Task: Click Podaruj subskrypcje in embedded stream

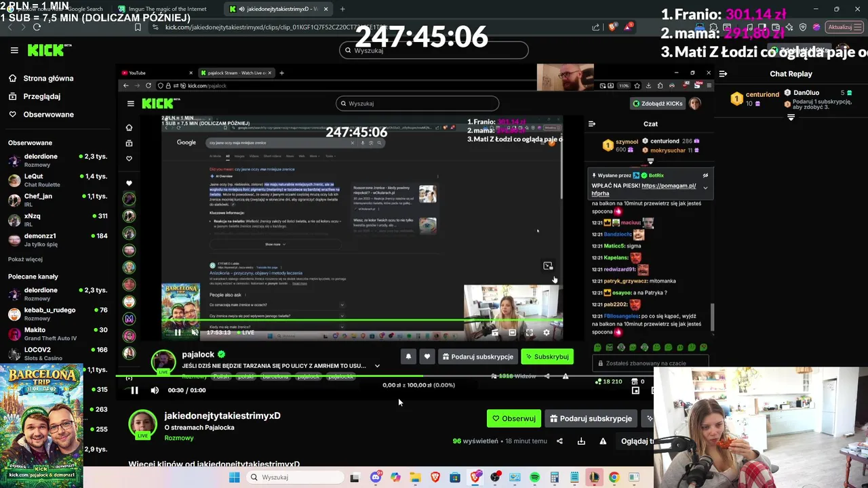Action: 478,357
